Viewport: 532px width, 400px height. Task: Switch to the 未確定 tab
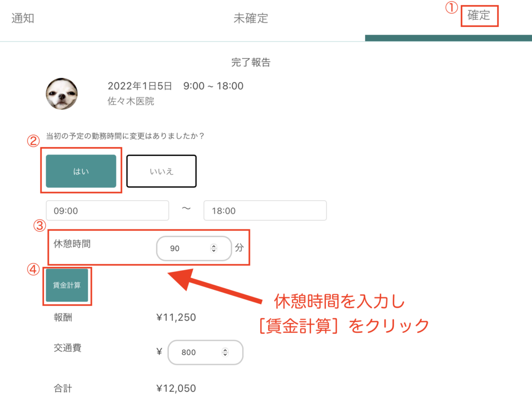[251, 18]
